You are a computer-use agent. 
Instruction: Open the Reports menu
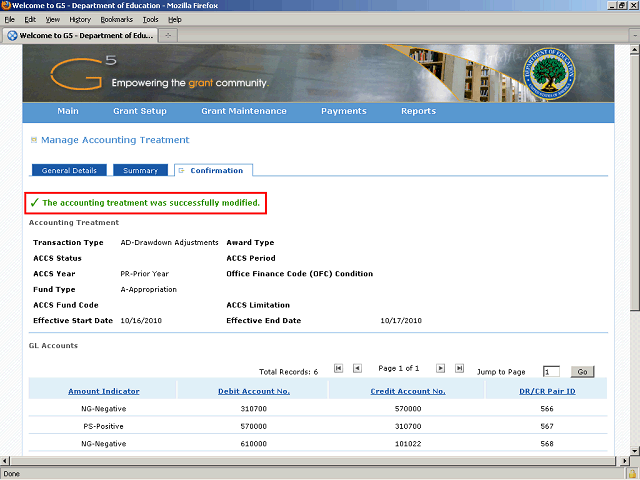(x=418, y=111)
